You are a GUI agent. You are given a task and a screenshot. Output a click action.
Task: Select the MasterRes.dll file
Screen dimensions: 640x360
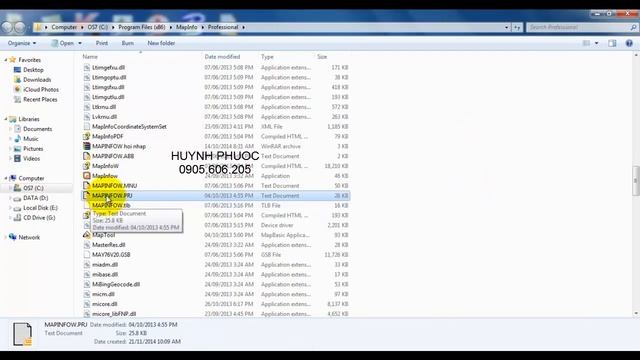(109, 245)
